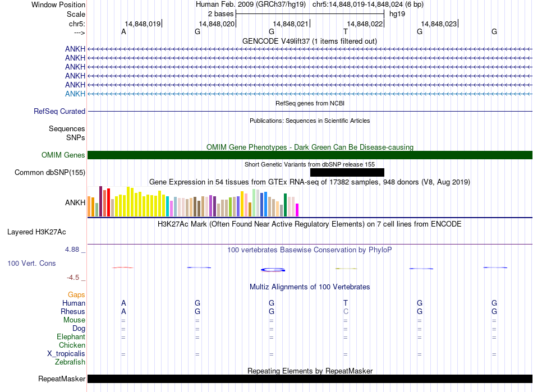
Task: Open the dark green OMIM Genes bar
Action: click(x=310, y=155)
